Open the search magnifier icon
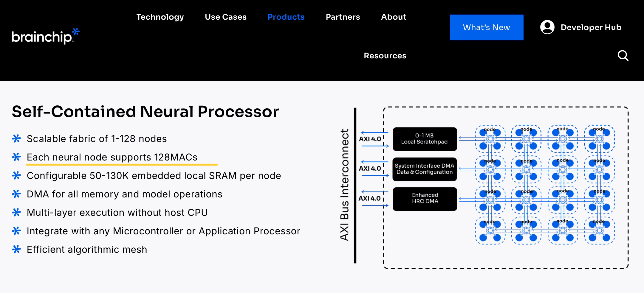 point(623,56)
